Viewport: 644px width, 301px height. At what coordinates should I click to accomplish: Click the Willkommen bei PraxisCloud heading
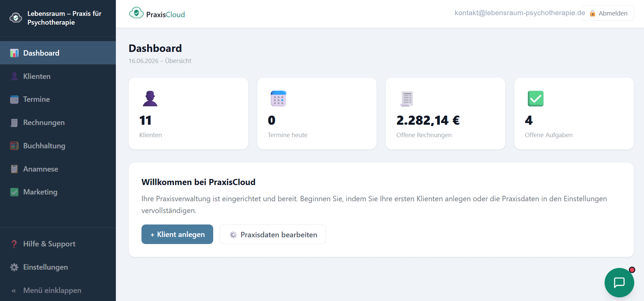coord(198,182)
